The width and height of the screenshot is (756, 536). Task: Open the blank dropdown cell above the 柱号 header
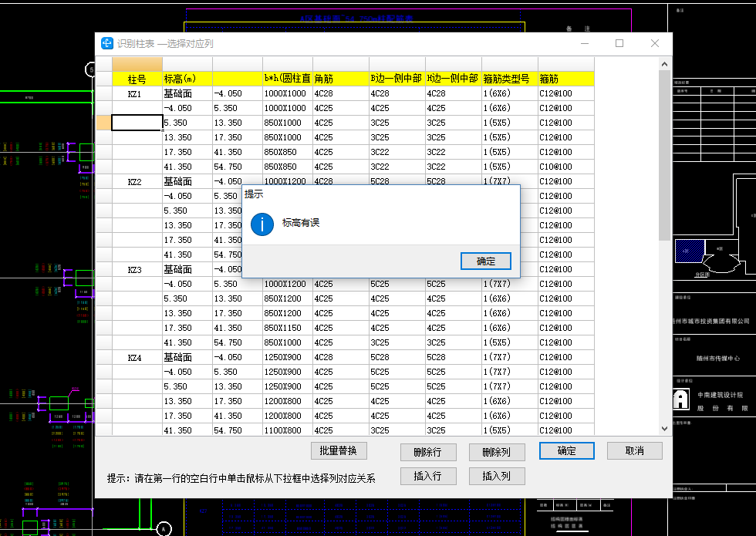click(x=137, y=64)
